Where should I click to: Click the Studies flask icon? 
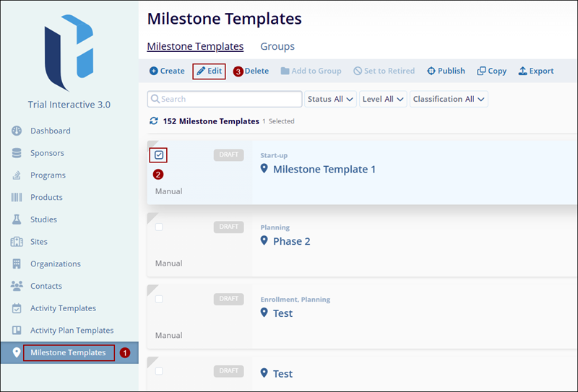tap(17, 219)
